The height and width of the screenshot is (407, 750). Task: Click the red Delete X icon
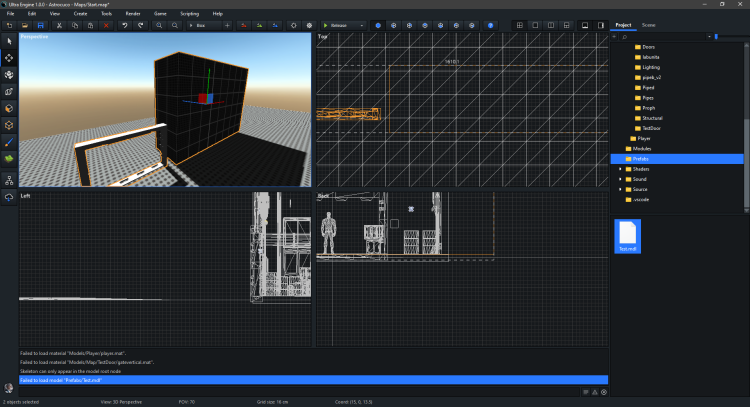tap(106, 24)
